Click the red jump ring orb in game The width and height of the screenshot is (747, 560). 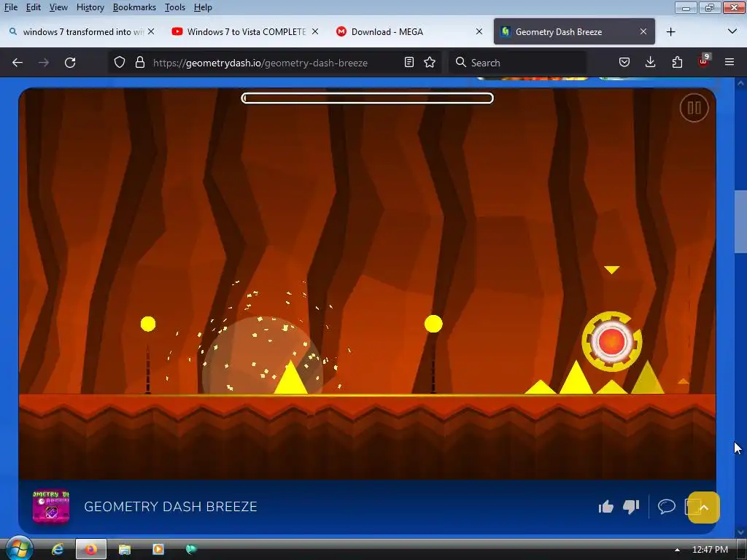(612, 341)
